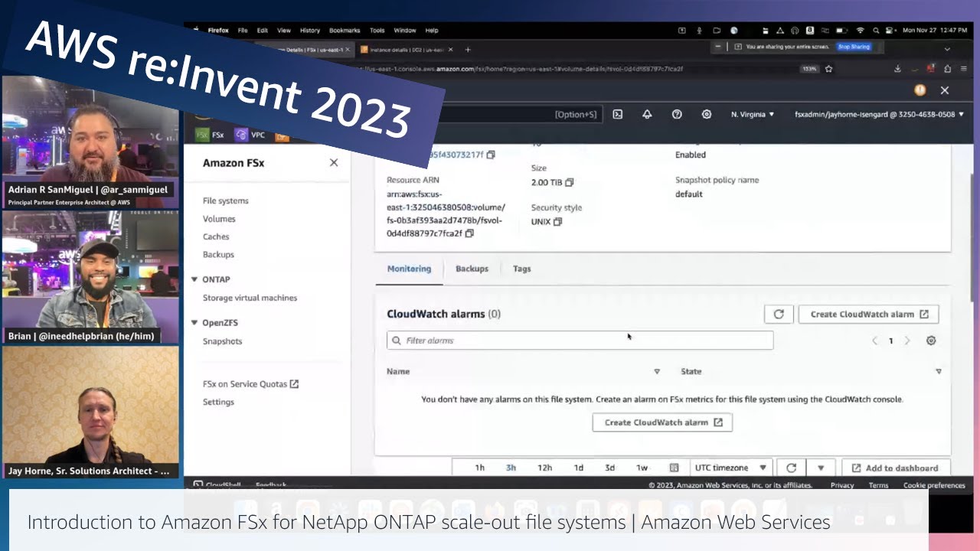Open alarms table preferences gear icon

931,341
